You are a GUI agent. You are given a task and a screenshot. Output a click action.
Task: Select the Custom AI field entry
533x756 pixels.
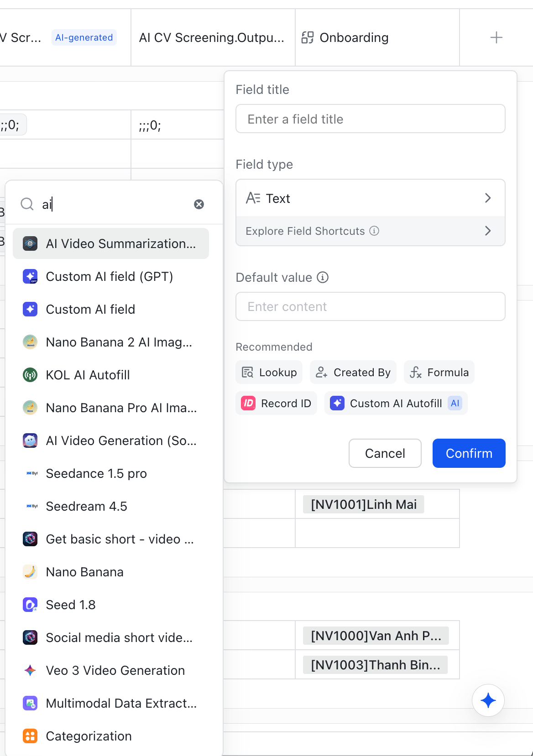click(x=111, y=309)
